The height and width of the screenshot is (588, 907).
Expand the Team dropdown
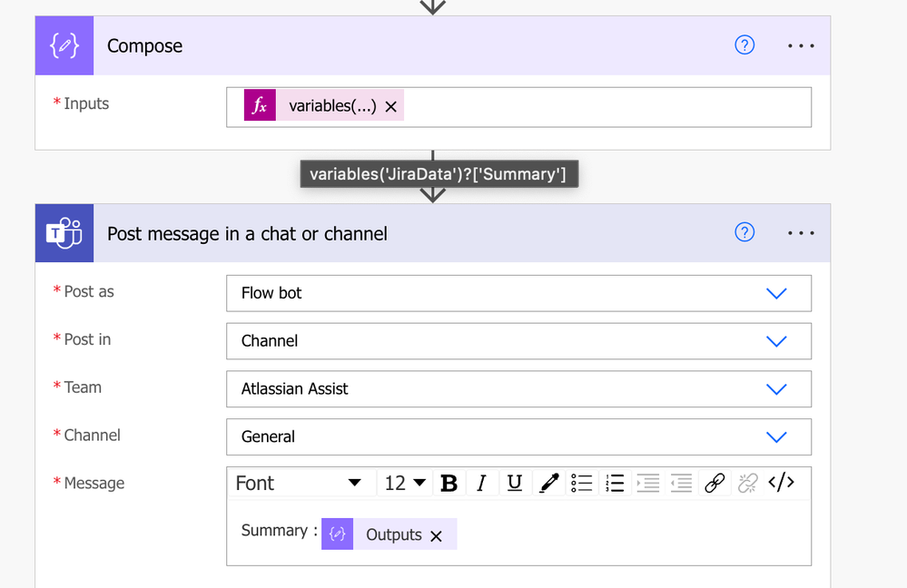tap(776, 389)
